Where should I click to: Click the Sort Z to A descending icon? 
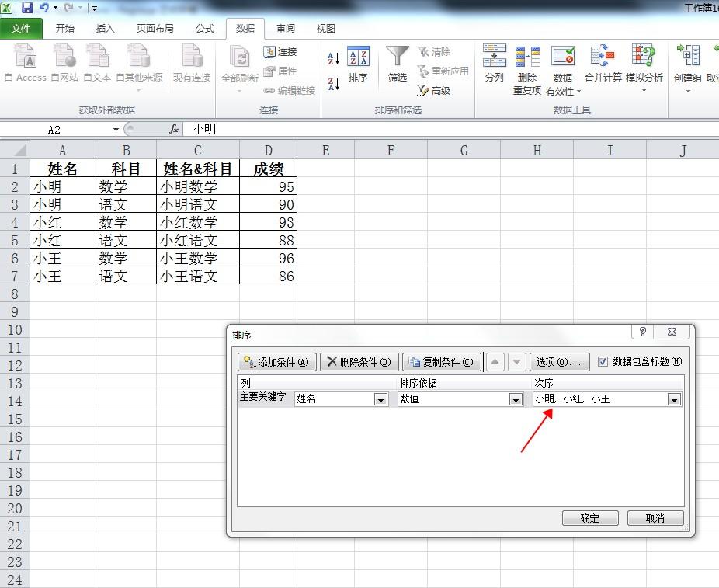(x=333, y=84)
